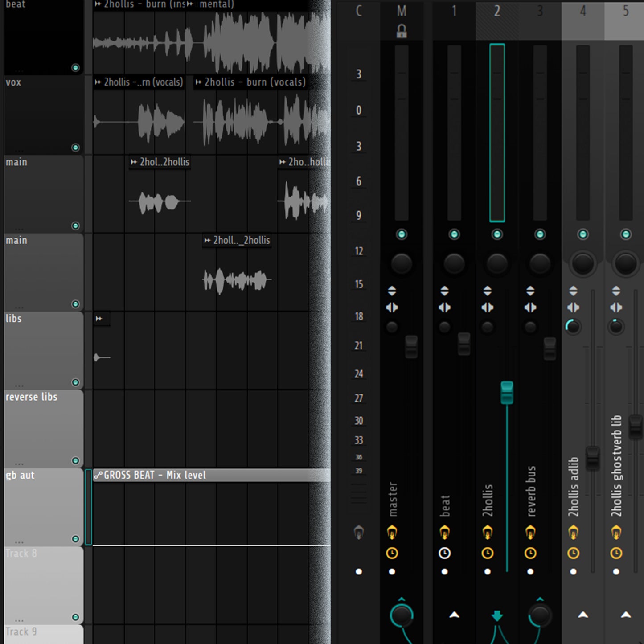Click the volume fader on beat mixer track

coord(464,344)
